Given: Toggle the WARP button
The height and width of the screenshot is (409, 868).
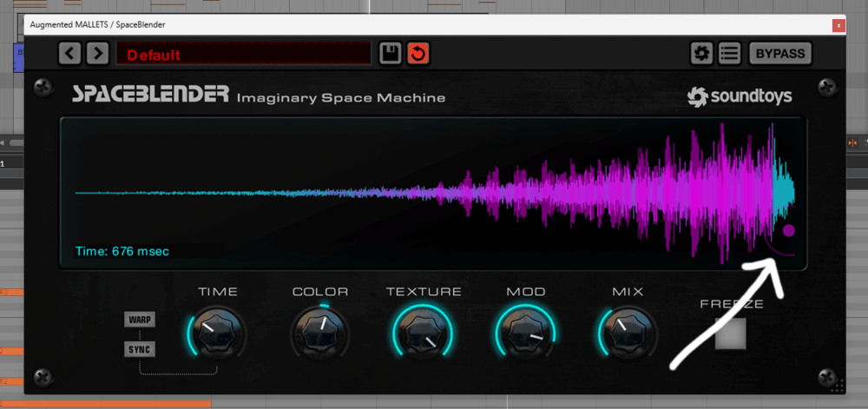Looking at the screenshot, I should (x=139, y=320).
